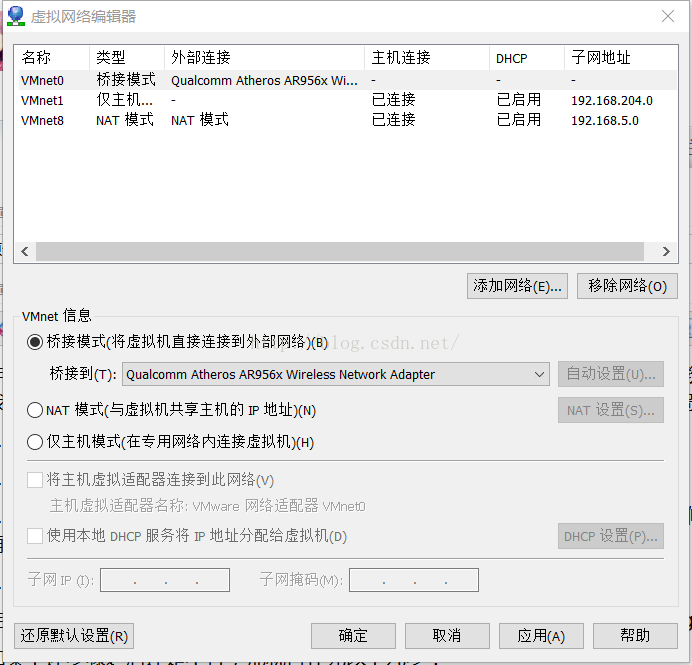Click the 外部连接 column header
This screenshot has height=665, width=692.
pos(265,57)
